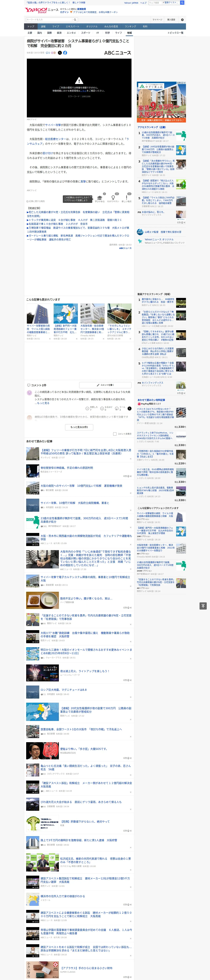Open settings via the gear icon

tap(182, 20)
